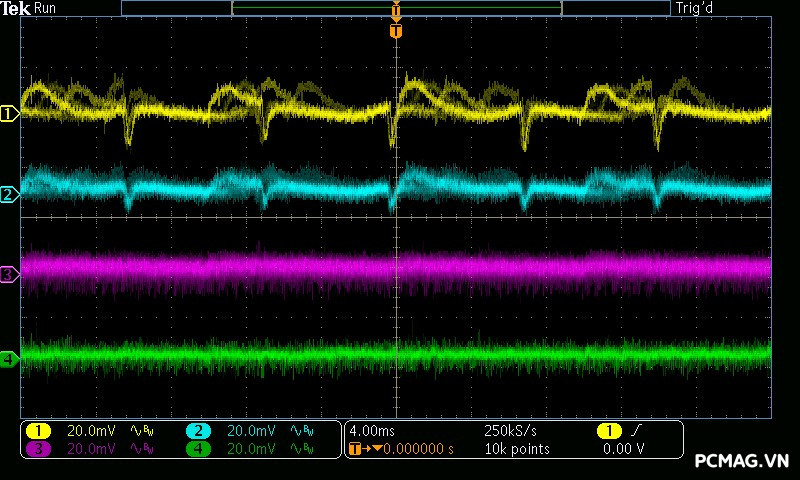Open the 10k points record length
The height and width of the screenshot is (480, 800).
[x=516, y=449]
